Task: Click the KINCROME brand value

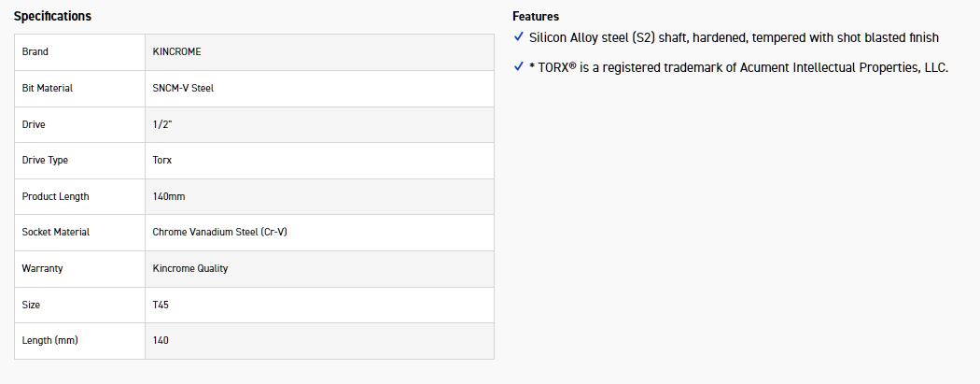Action: [176, 52]
